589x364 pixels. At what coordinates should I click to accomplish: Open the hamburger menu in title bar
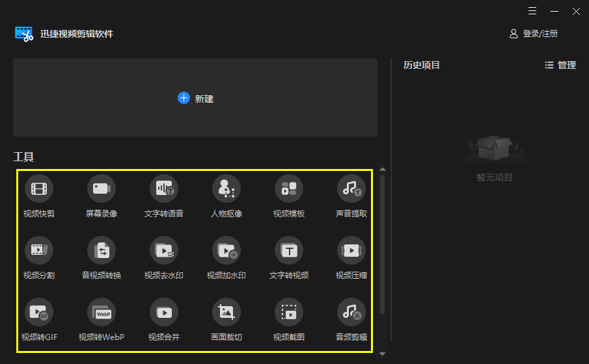532,11
